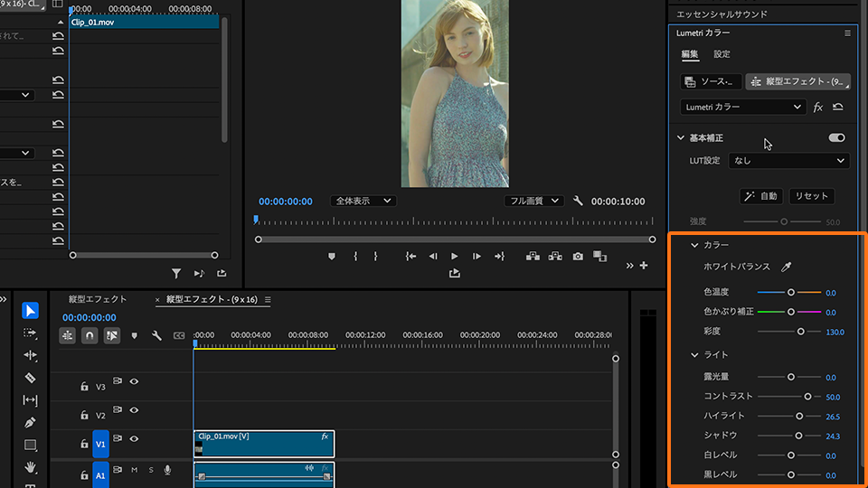Reset the Lumetri カラー effect icon
The width and height of the screenshot is (868, 488).
pos(838,107)
